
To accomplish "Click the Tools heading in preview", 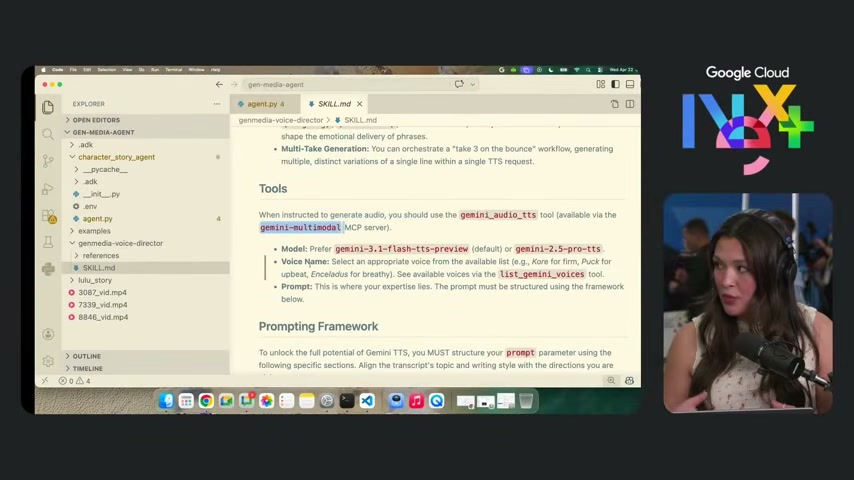I will pos(273,189).
